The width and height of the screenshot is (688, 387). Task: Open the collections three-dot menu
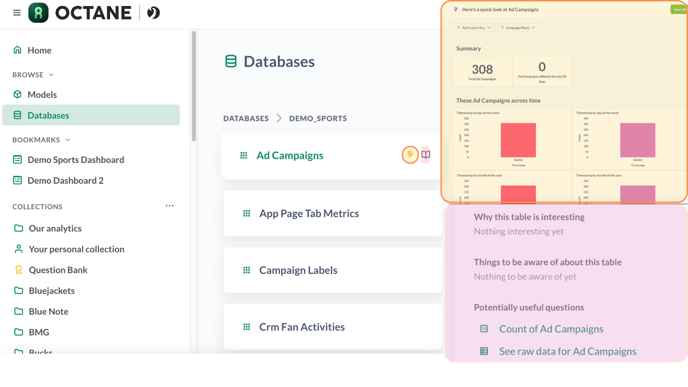click(169, 206)
